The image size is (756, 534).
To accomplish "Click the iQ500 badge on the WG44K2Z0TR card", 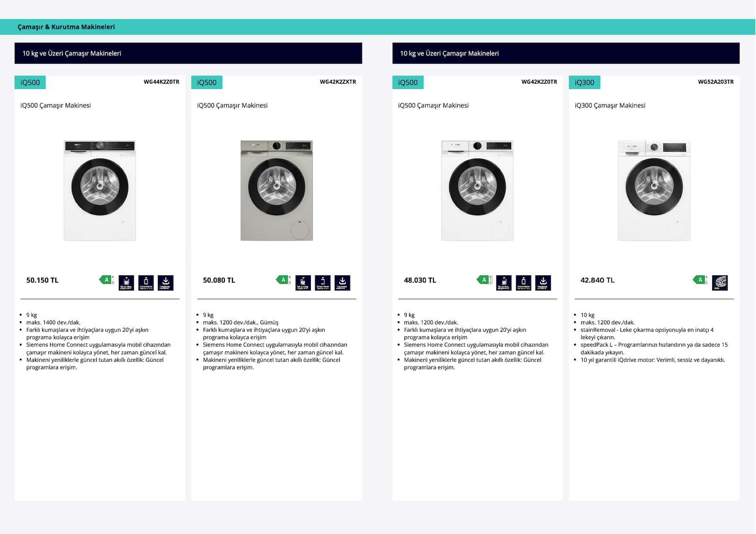I will pyautogui.click(x=30, y=82).
